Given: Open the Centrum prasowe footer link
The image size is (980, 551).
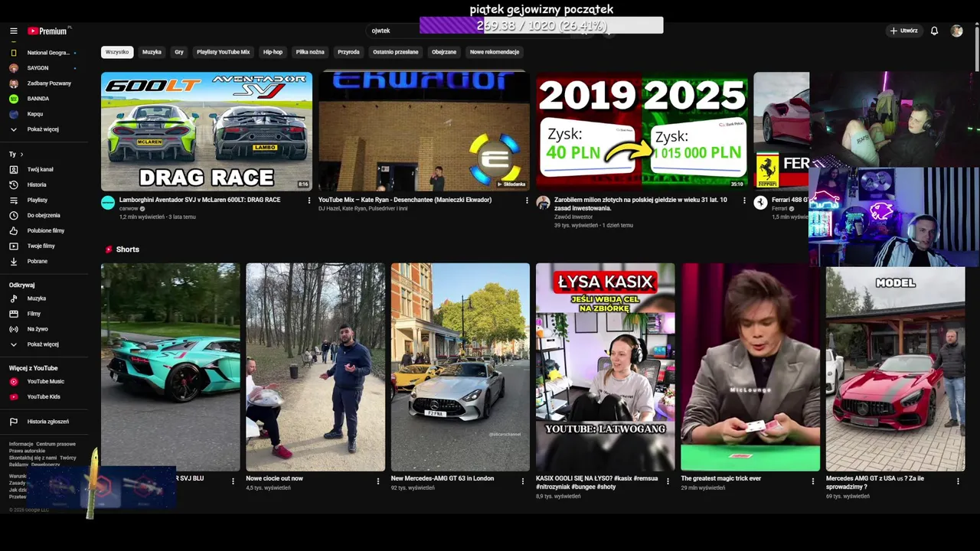Looking at the screenshot, I should pos(56,444).
